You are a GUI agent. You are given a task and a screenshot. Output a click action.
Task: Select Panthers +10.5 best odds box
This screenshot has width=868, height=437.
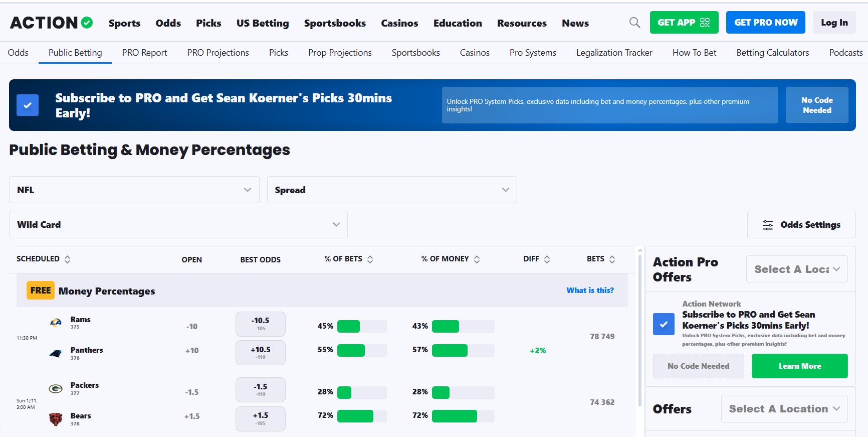pos(261,353)
